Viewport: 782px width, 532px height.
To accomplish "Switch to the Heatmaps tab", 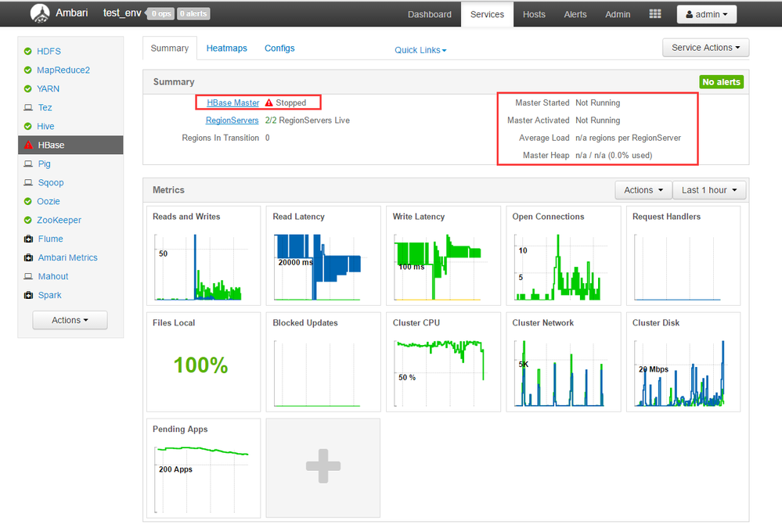I will point(227,49).
